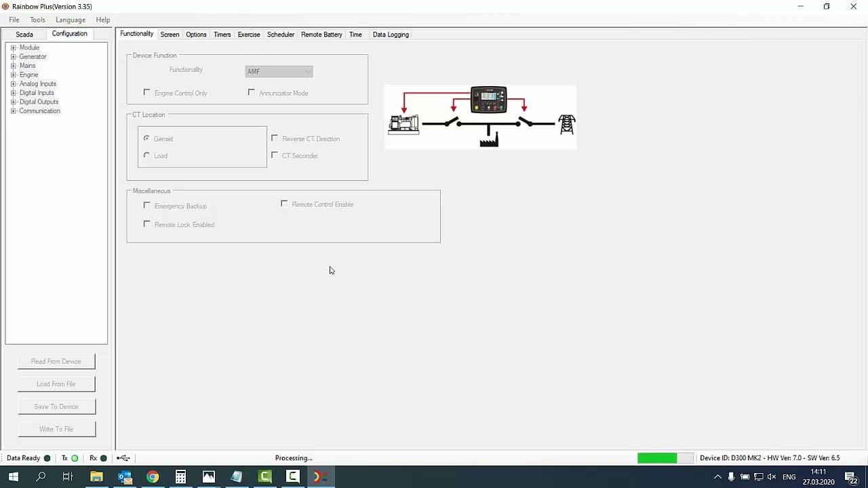Toggle the Reverse CT Direction checkbox

click(x=275, y=138)
